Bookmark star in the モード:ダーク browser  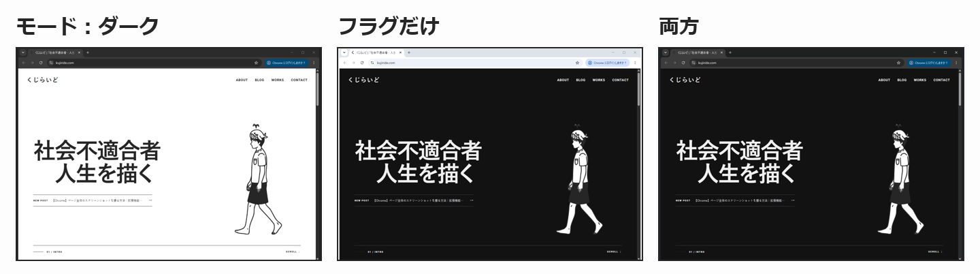pyautogui.click(x=256, y=63)
